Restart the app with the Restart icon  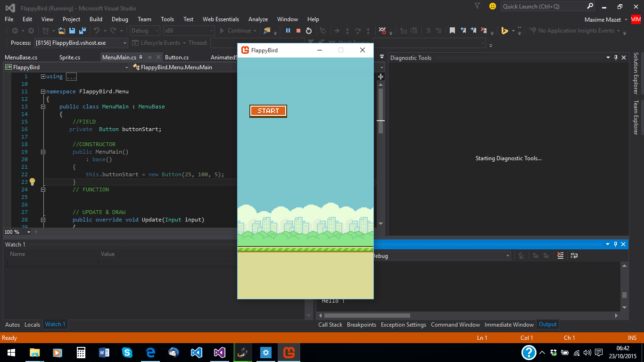(x=309, y=30)
